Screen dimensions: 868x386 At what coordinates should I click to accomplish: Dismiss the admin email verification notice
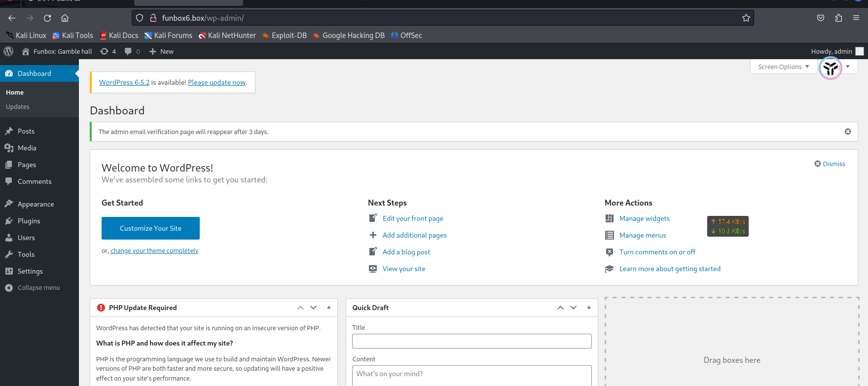848,132
